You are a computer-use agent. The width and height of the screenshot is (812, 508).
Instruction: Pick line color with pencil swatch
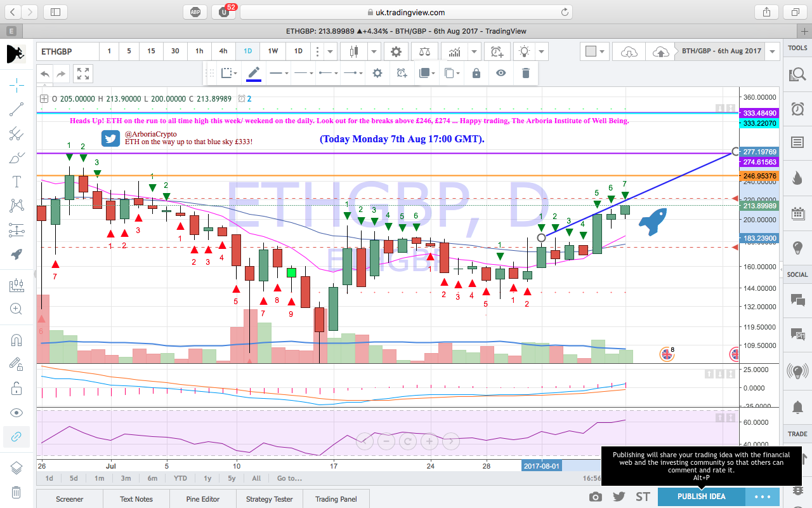point(254,73)
